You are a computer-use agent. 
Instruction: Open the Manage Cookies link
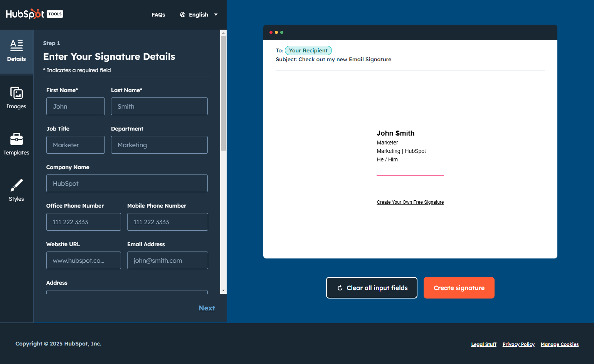(x=560, y=344)
